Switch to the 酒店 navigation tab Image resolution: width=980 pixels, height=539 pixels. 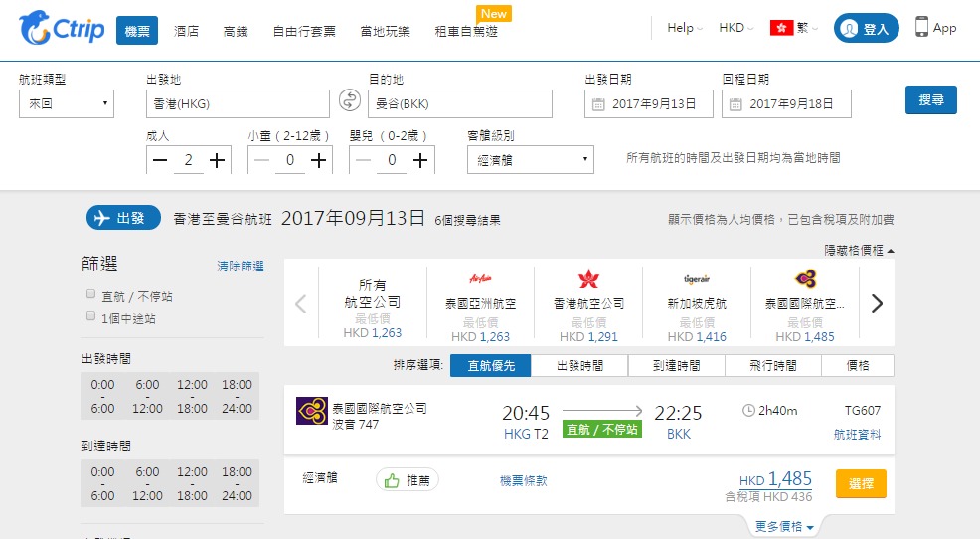pyautogui.click(x=186, y=31)
